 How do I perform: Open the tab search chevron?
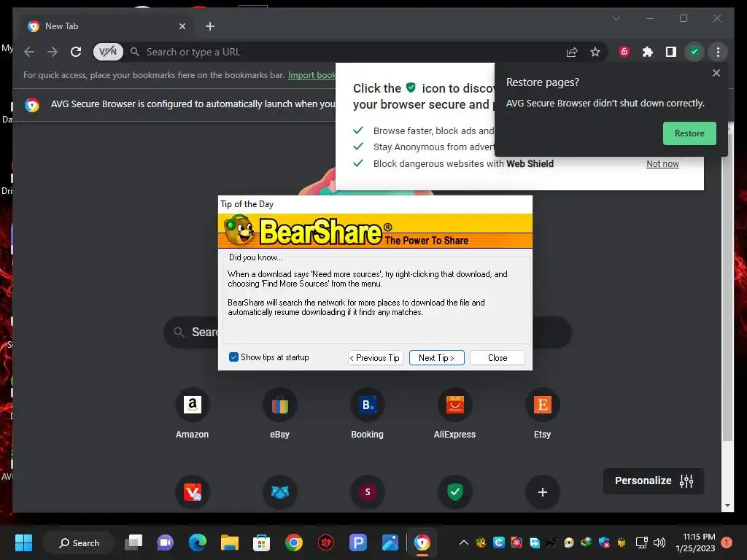point(616,18)
